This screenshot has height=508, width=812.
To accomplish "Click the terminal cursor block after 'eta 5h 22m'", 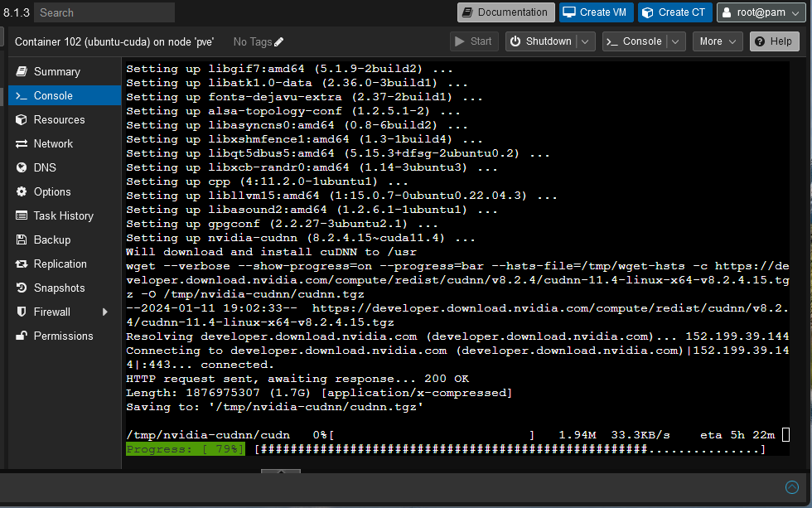I will (x=785, y=434).
